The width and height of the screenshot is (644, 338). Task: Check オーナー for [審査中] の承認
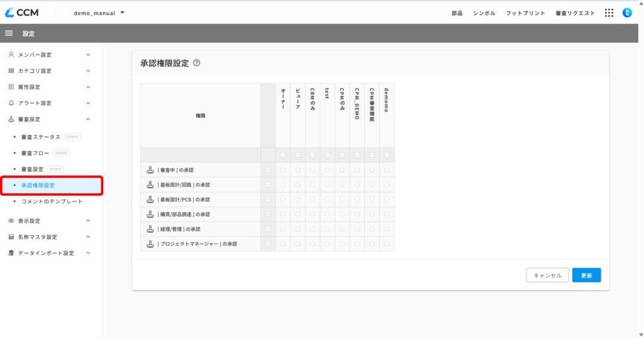click(283, 170)
